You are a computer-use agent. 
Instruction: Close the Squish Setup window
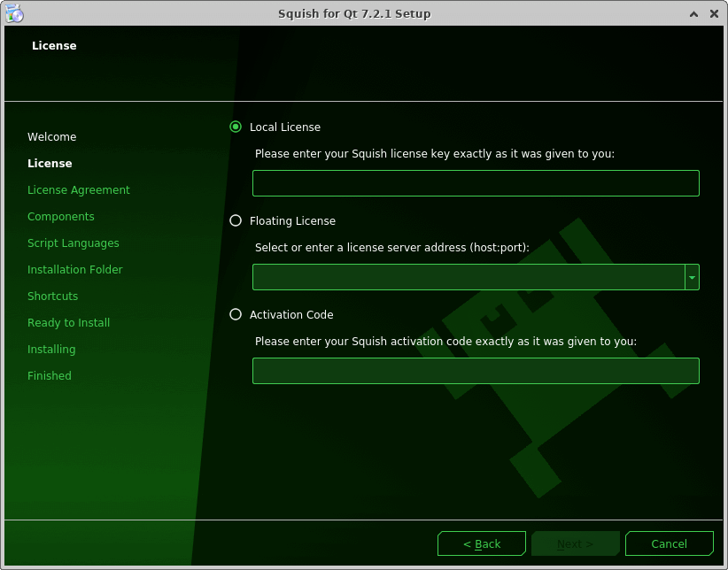[714, 13]
